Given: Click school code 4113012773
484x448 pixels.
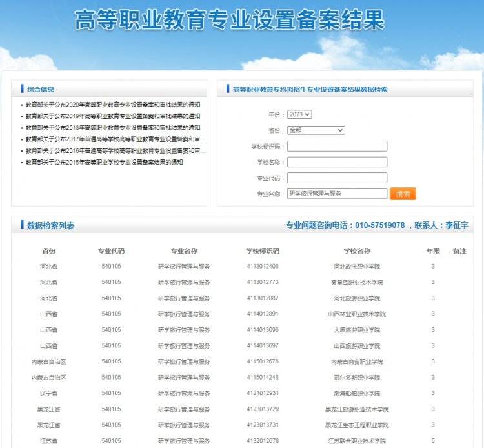Looking at the screenshot, I should 263,282.
